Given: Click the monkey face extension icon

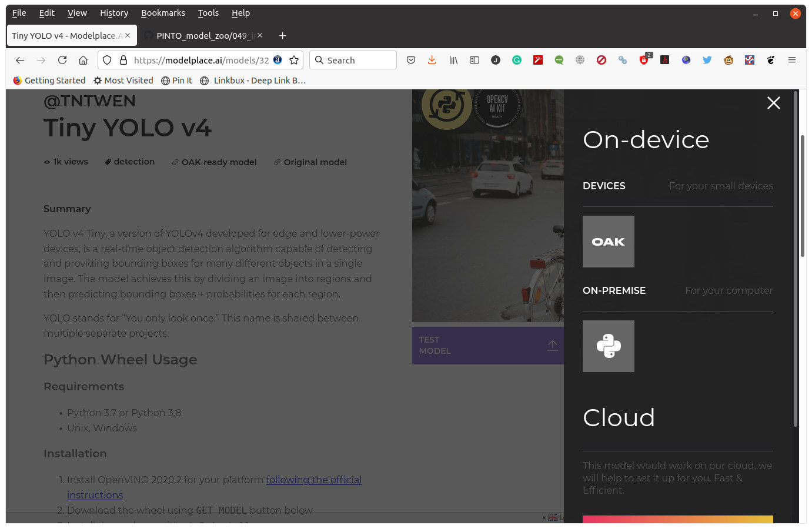Looking at the screenshot, I should (729, 60).
